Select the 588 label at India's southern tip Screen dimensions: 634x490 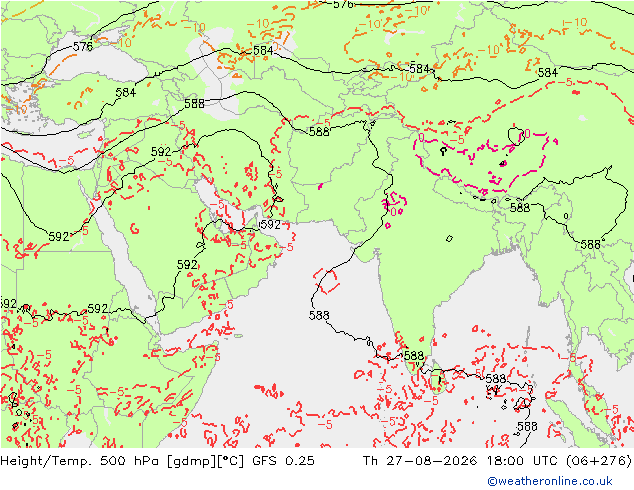pyautogui.click(x=414, y=356)
